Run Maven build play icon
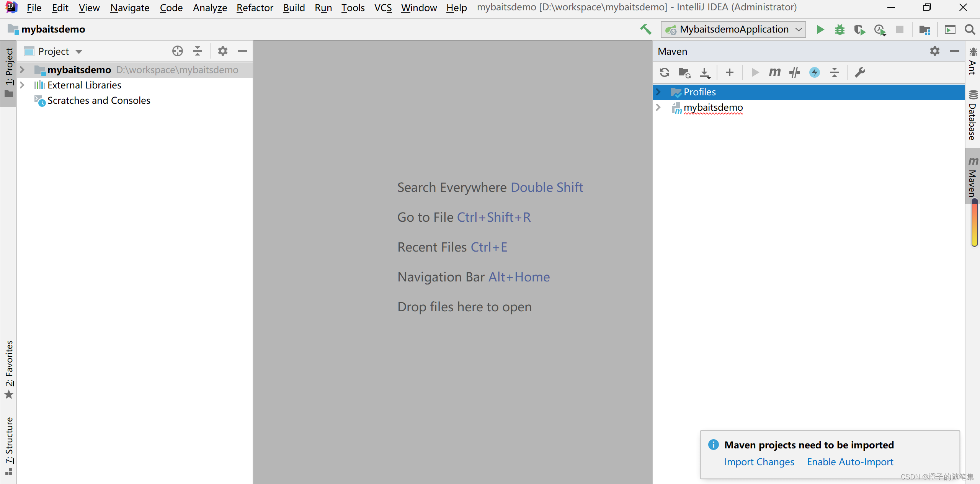The image size is (980, 484). (x=755, y=72)
